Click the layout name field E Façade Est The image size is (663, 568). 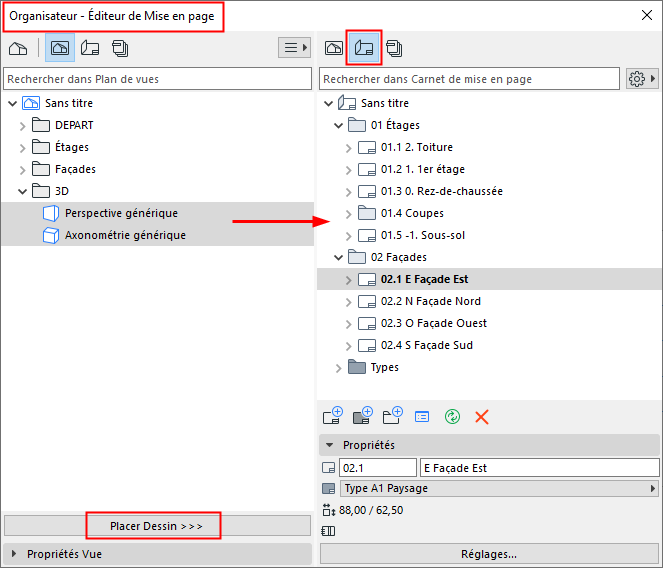coord(540,468)
